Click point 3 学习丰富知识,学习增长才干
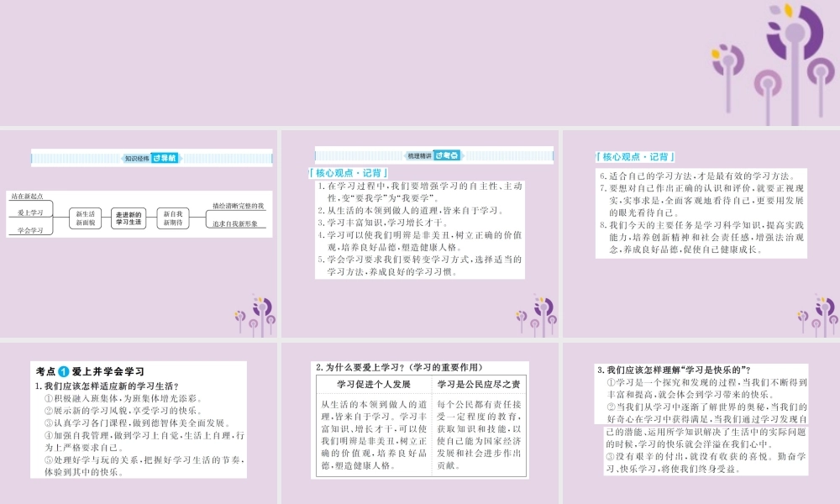840x504 pixels. (x=382, y=223)
